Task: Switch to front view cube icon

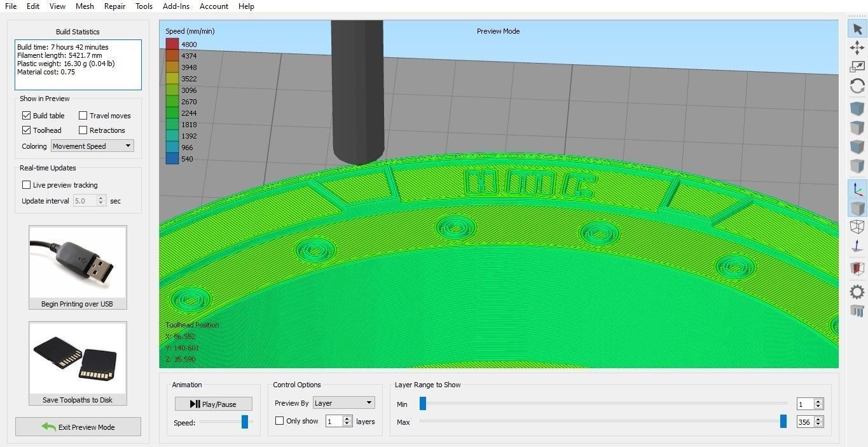Action: click(x=857, y=148)
